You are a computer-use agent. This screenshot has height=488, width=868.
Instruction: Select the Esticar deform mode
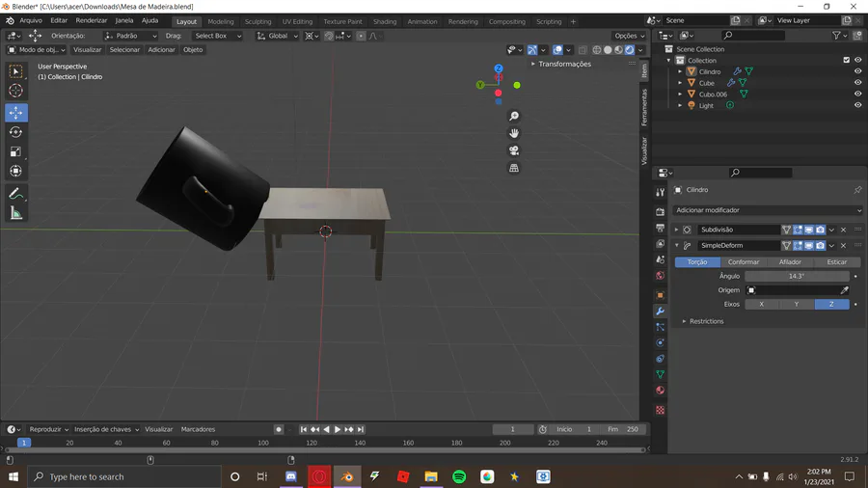836,262
